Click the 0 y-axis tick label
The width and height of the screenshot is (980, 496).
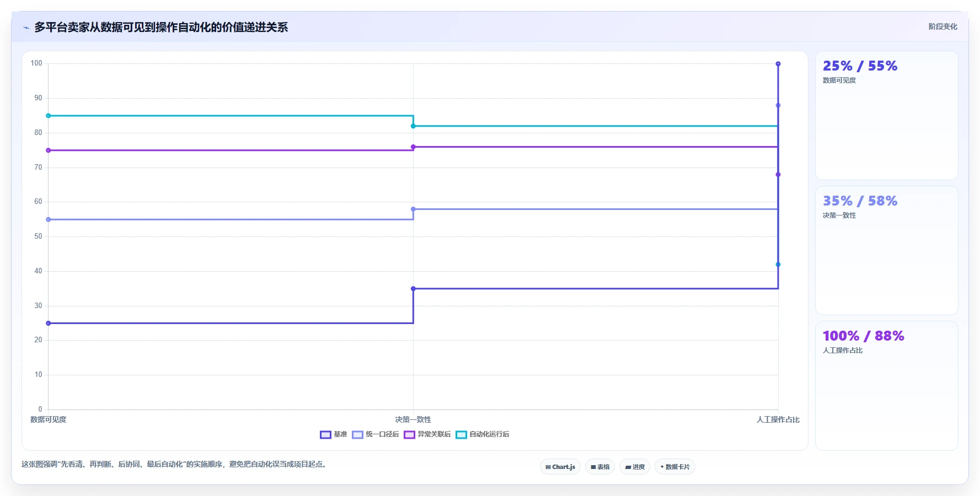click(40, 409)
